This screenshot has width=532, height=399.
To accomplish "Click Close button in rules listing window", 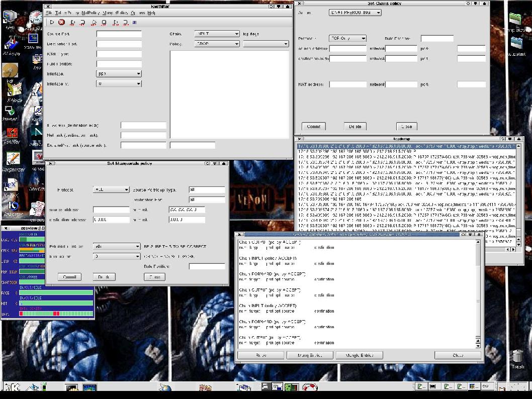I will click(458, 355).
